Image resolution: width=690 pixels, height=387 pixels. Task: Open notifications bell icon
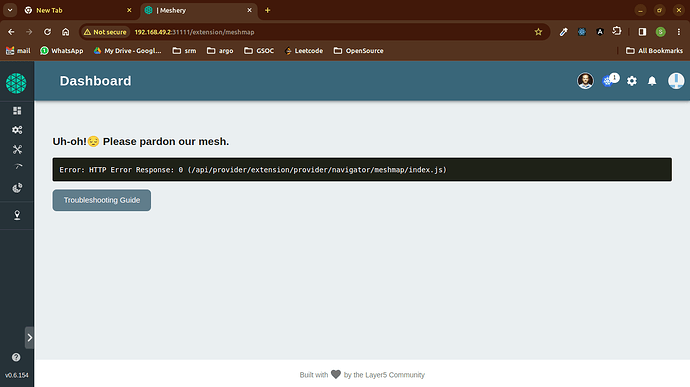652,81
